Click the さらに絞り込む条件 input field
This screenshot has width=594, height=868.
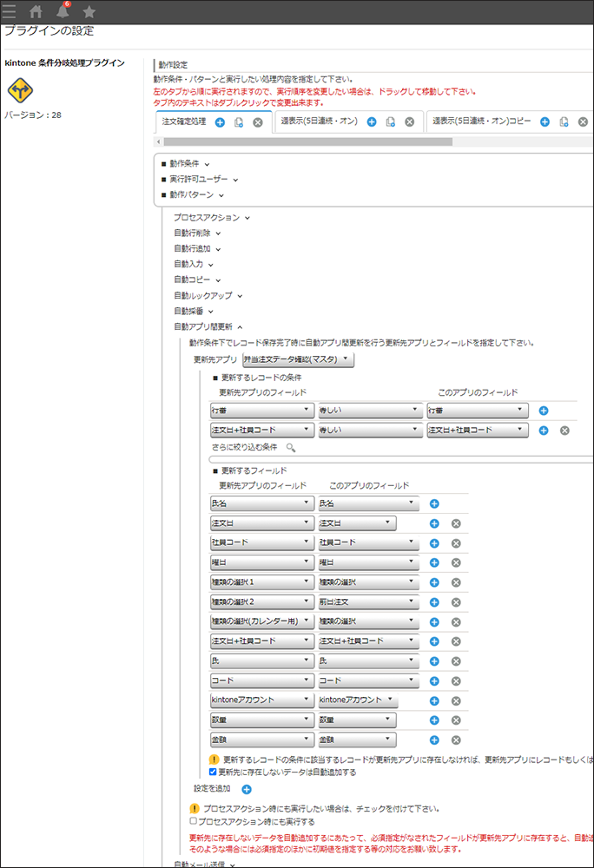coord(401,459)
